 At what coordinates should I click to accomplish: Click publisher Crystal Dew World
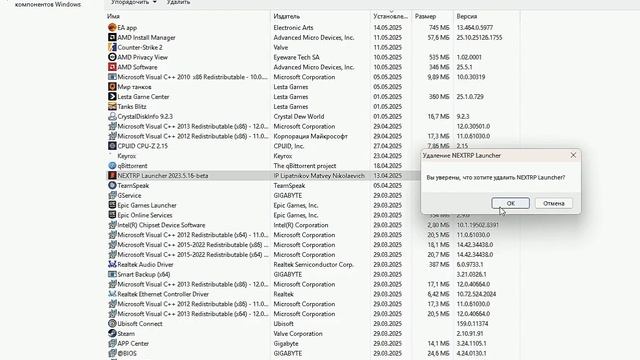click(x=298, y=116)
